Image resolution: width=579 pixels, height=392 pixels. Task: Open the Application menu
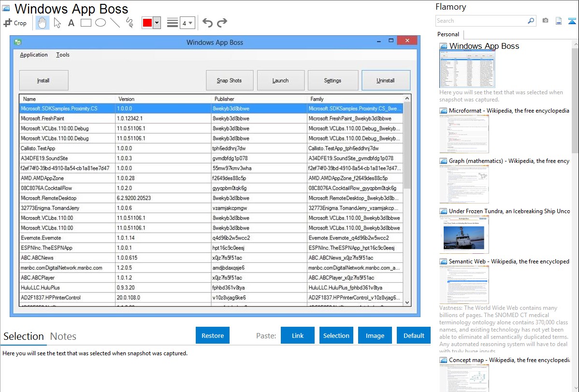point(34,55)
